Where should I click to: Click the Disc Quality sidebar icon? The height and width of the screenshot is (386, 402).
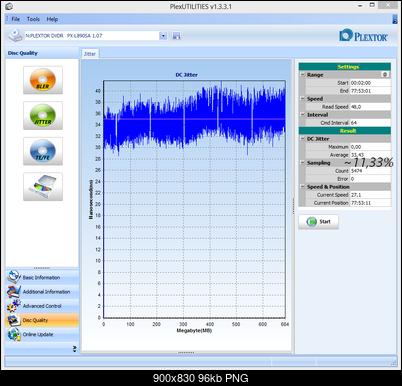(14, 320)
